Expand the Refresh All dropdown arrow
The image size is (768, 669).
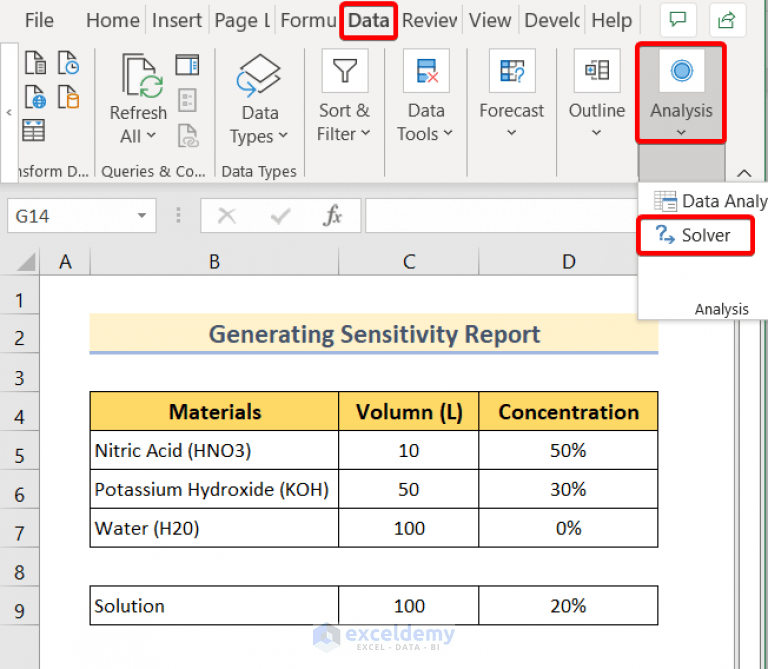pyautogui.click(x=151, y=135)
